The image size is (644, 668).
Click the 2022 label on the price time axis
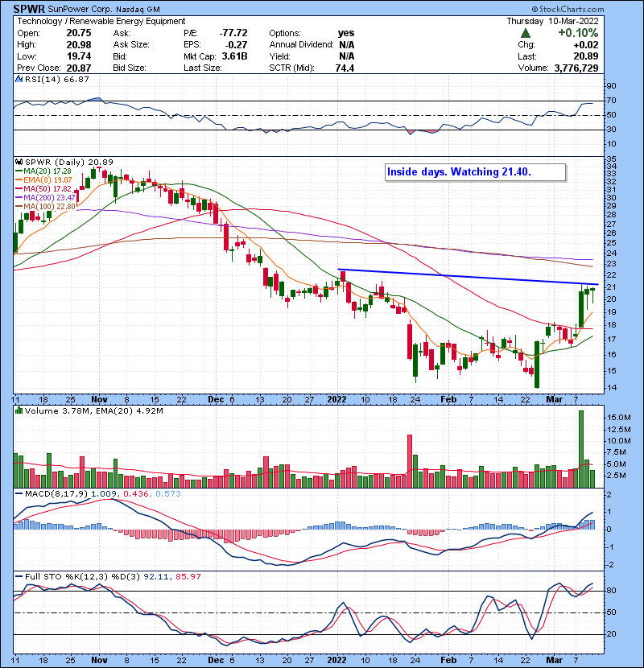(x=339, y=399)
